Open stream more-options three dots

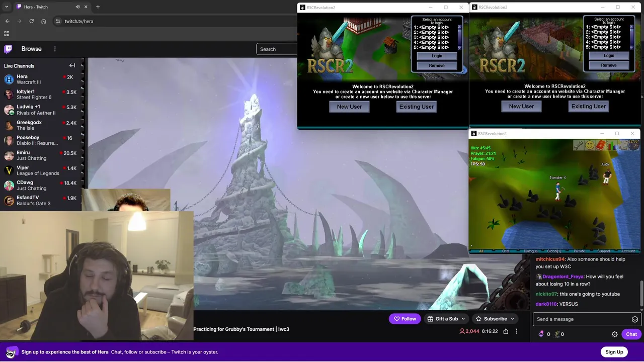(x=516, y=331)
